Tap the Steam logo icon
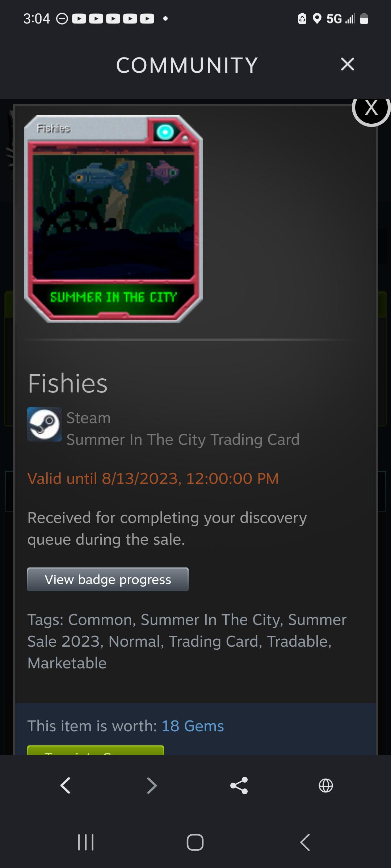The image size is (391, 868). (45, 424)
